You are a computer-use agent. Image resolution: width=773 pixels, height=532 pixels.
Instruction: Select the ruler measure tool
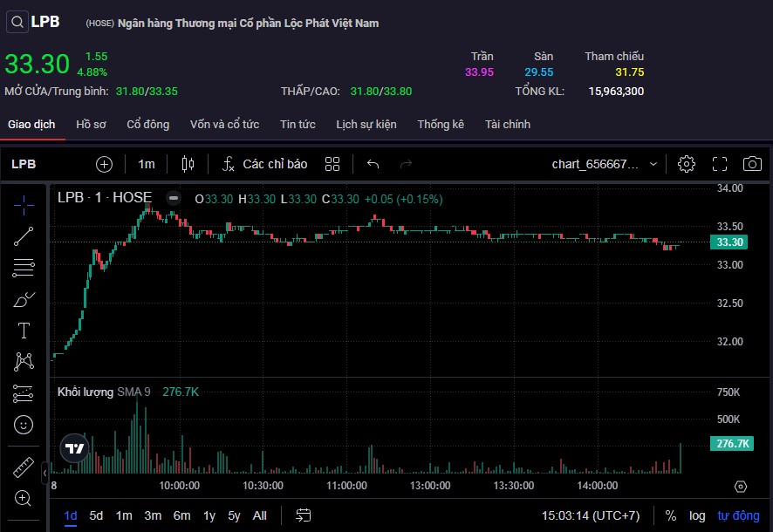(x=24, y=467)
